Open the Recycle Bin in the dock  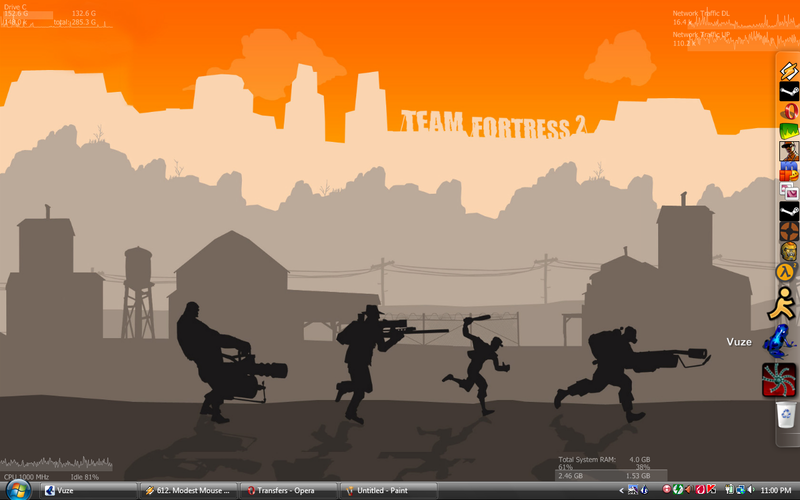point(786,414)
